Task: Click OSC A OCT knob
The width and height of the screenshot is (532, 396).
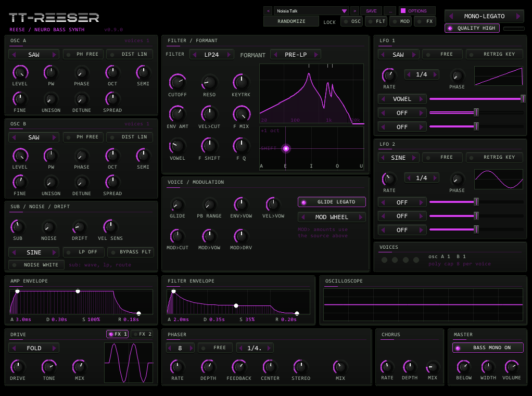Action: click(112, 72)
